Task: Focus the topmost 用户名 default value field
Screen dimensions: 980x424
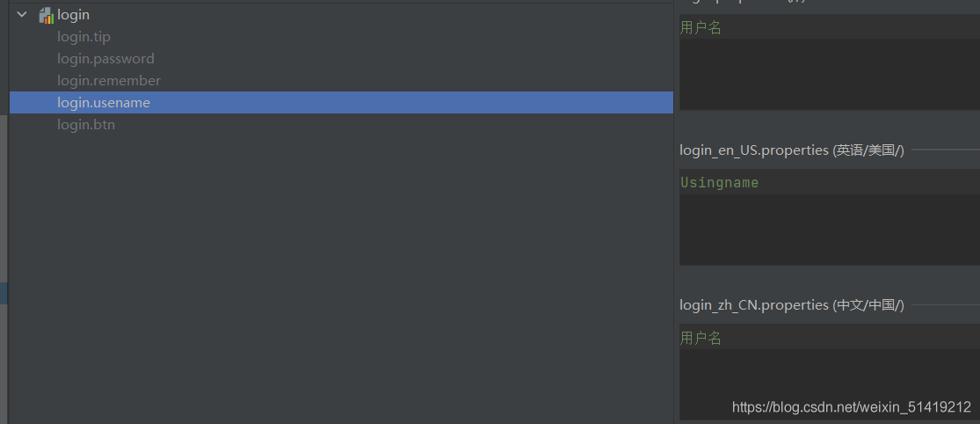Action: pyautogui.click(x=701, y=28)
